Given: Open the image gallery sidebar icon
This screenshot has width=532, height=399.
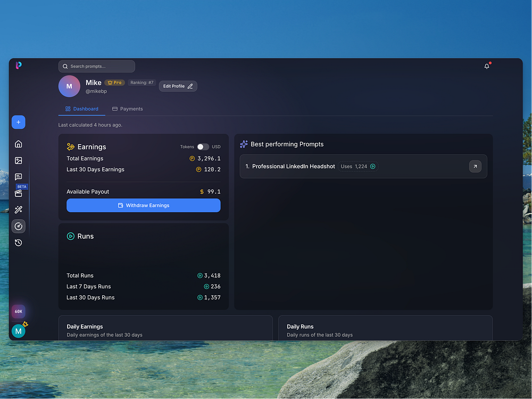Looking at the screenshot, I should [x=18, y=161].
